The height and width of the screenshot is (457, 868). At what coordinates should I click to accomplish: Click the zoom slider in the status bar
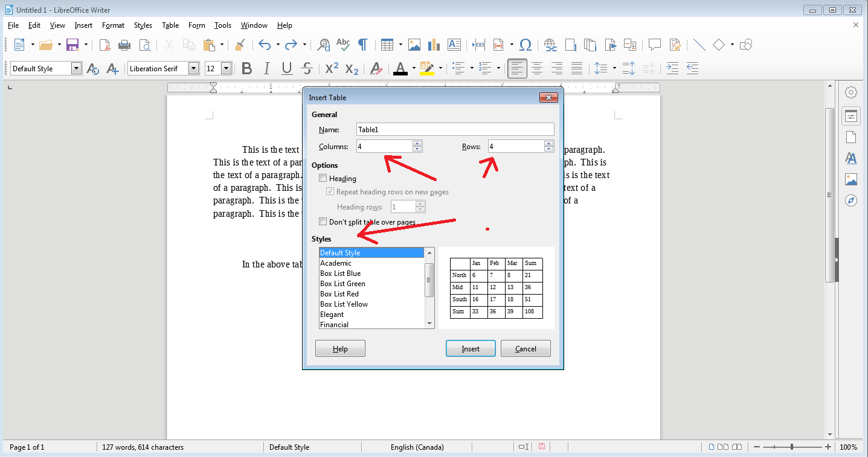point(792,447)
